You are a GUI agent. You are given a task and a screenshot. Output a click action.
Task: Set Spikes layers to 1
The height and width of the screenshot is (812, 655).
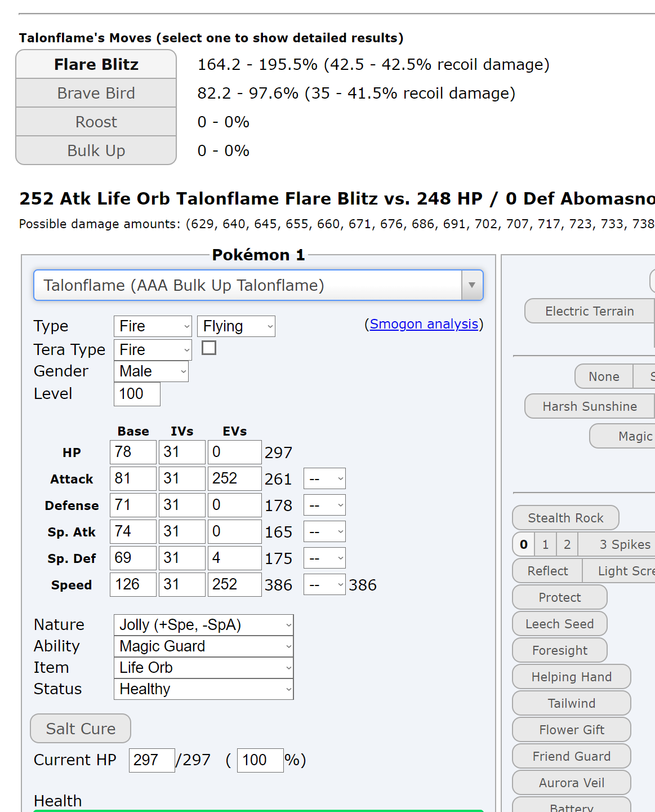click(545, 544)
